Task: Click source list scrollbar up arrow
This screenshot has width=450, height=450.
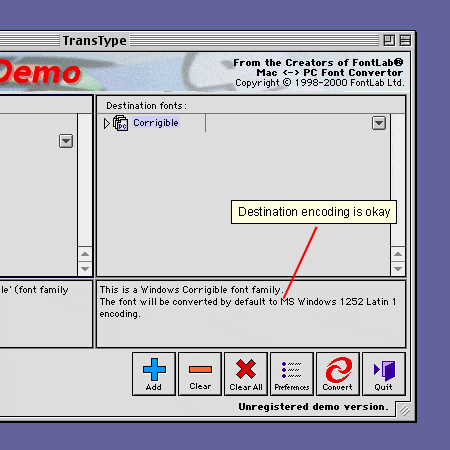Action: 85,254
